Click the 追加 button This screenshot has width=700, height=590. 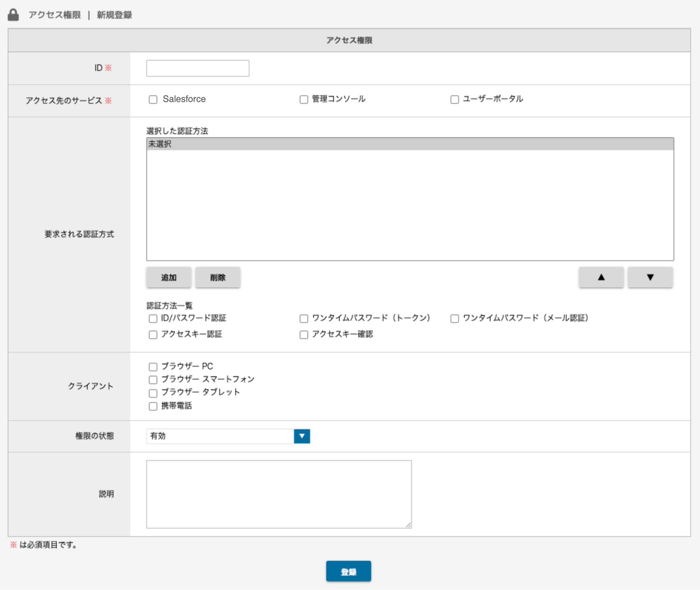pyautogui.click(x=169, y=278)
